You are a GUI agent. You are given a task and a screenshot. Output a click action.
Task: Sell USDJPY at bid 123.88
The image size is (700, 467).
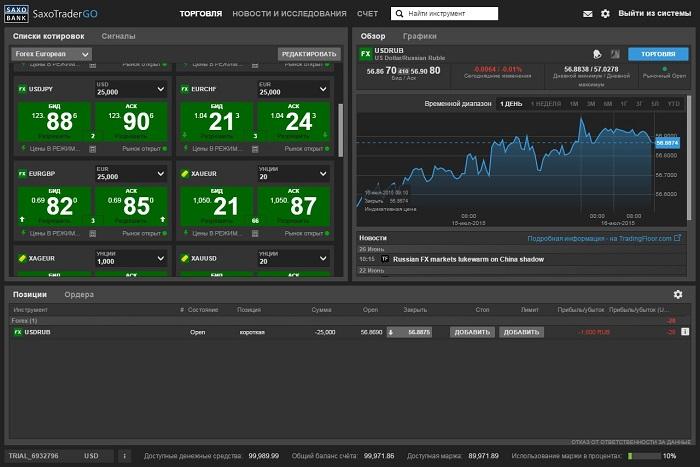[54, 121]
